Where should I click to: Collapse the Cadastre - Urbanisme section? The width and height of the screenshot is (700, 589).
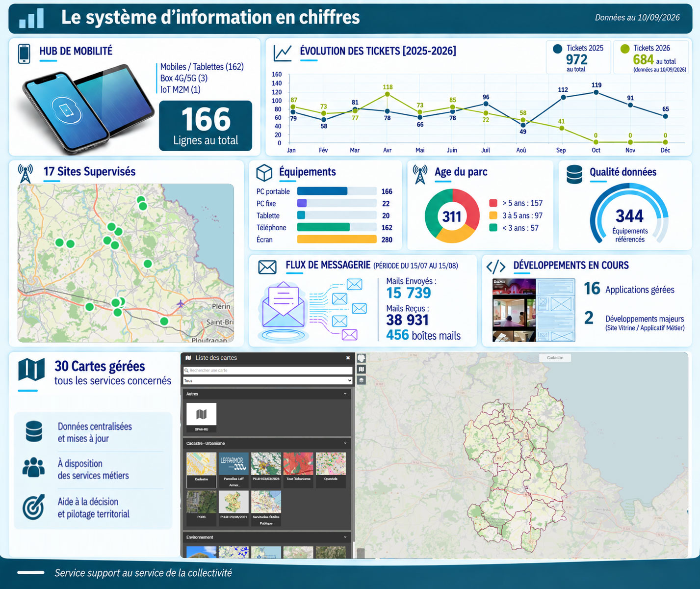(x=345, y=443)
